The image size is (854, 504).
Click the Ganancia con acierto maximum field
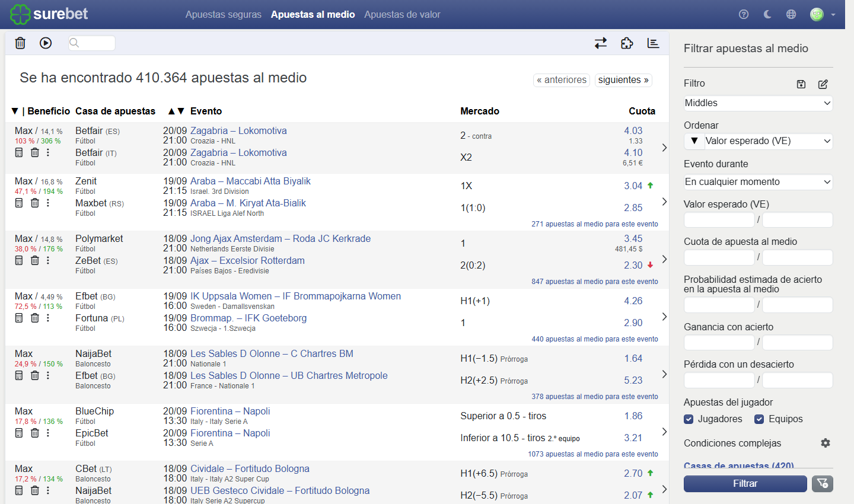click(798, 343)
